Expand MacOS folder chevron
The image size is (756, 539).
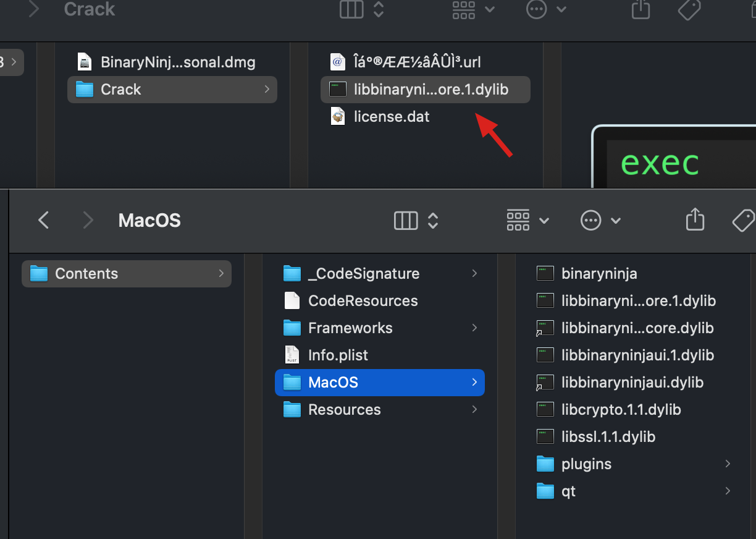pos(474,382)
